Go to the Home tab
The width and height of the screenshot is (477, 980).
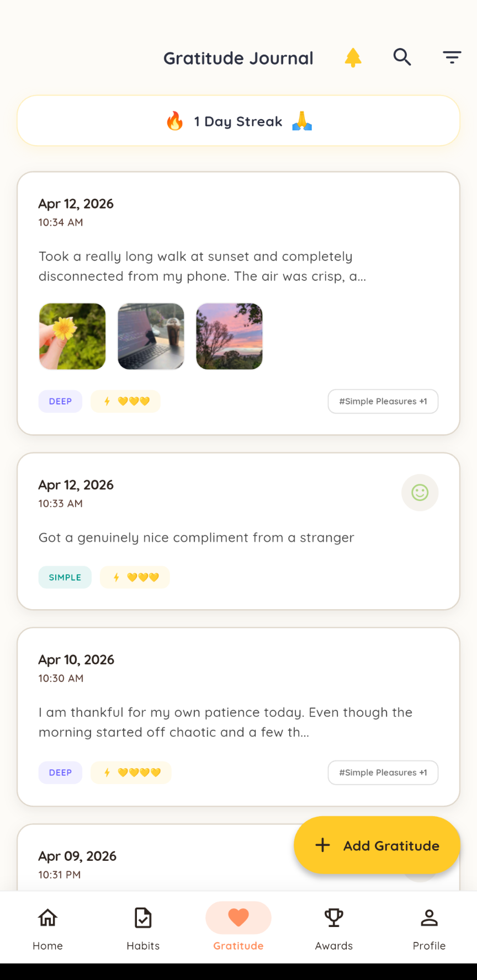click(47, 928)
